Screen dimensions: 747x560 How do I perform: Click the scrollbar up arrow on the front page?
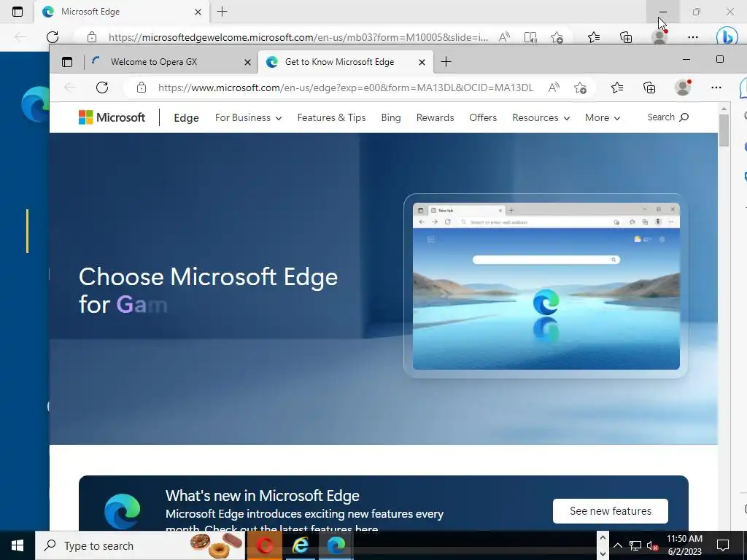724,109
